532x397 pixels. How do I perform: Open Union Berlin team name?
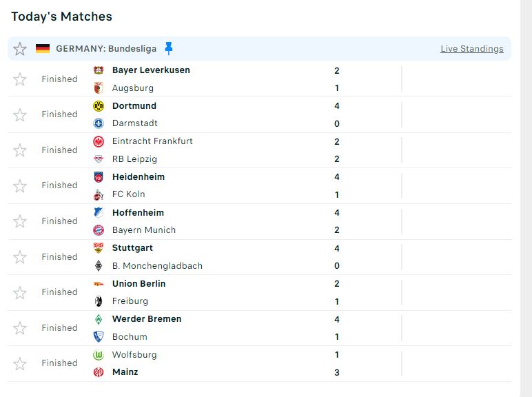(139, 283)
